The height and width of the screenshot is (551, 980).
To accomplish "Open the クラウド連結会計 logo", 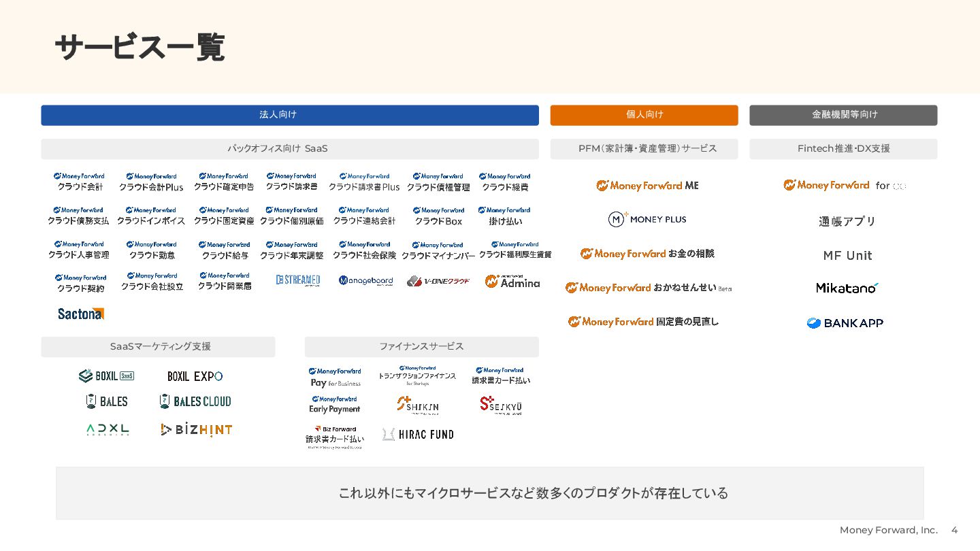I will pyautogui.click(x=364, y=216).
